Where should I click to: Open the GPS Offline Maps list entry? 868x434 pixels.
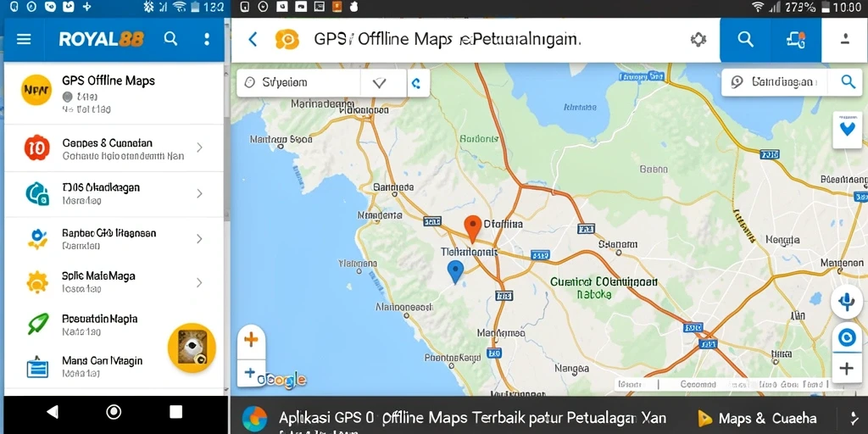tap(114, 93)
